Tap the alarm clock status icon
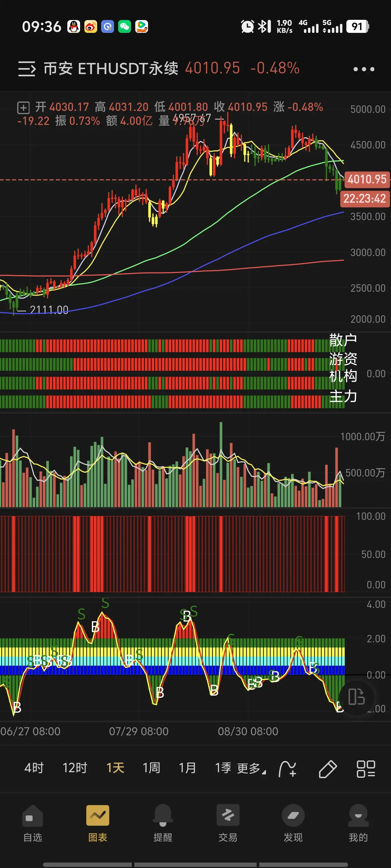This screenshot has width=391, height=868. (x=247, y=26)
